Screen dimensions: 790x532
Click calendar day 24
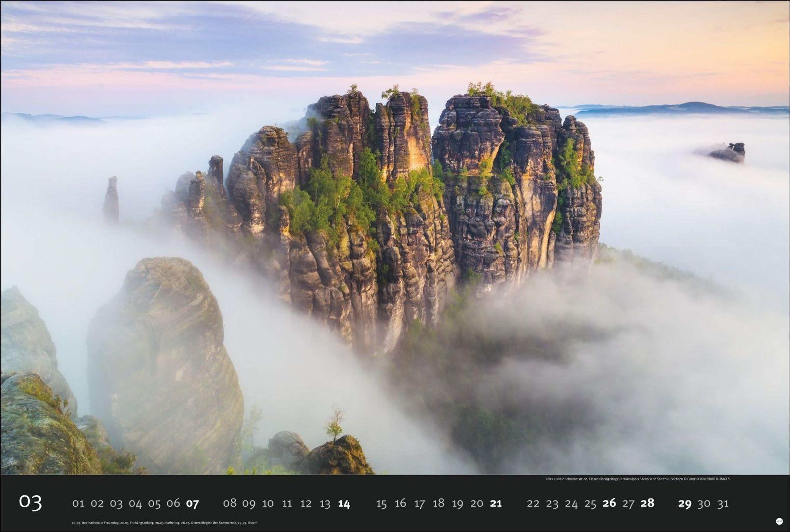[x=571, y=503]
